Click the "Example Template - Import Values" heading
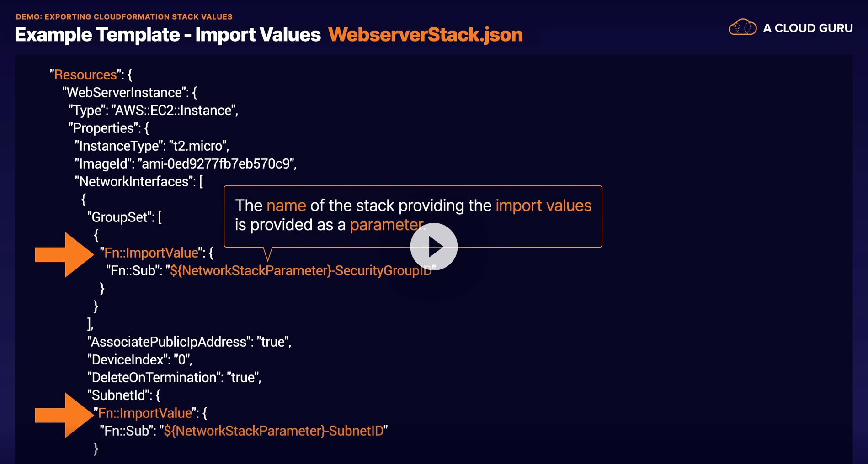Image resolution: width=868 pixels, height=464 pixels. [168, 35]
